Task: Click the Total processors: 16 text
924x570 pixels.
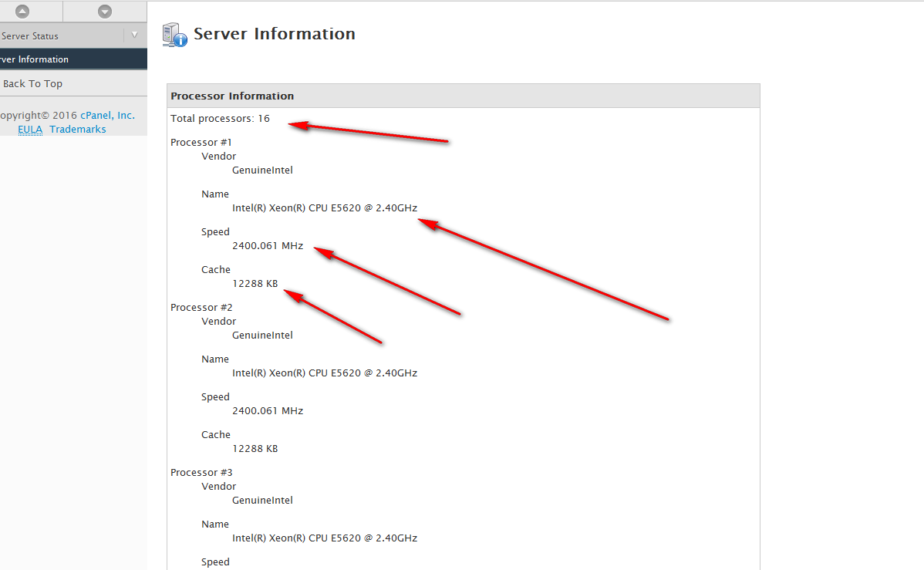Action: pos(220,118)
